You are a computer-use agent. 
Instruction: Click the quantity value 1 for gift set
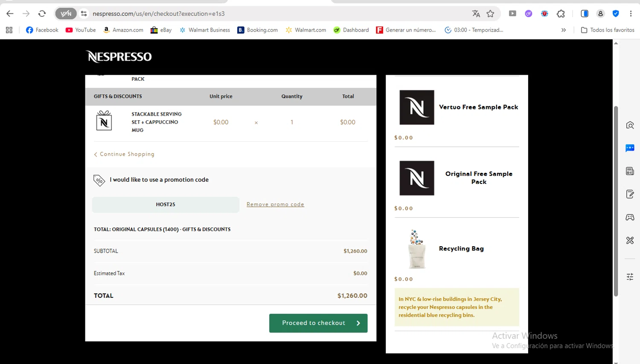click(x=292, y=122)
